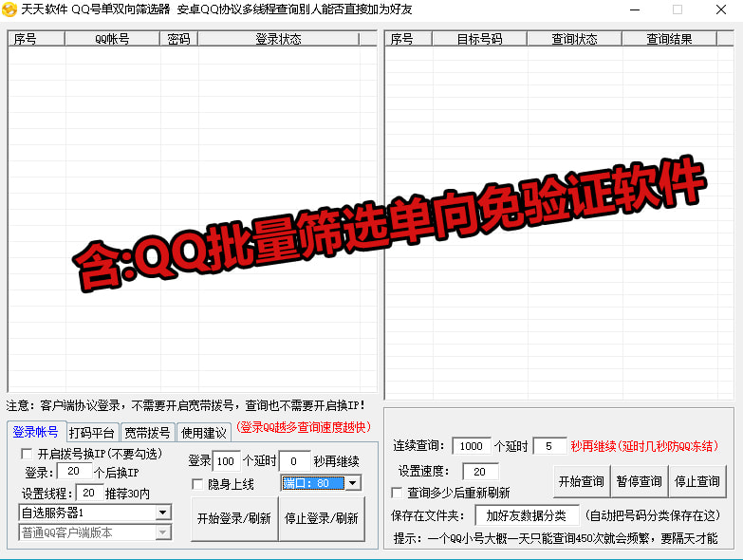Click the 注意: 客户端协议登录 notice text

(185, 405)
